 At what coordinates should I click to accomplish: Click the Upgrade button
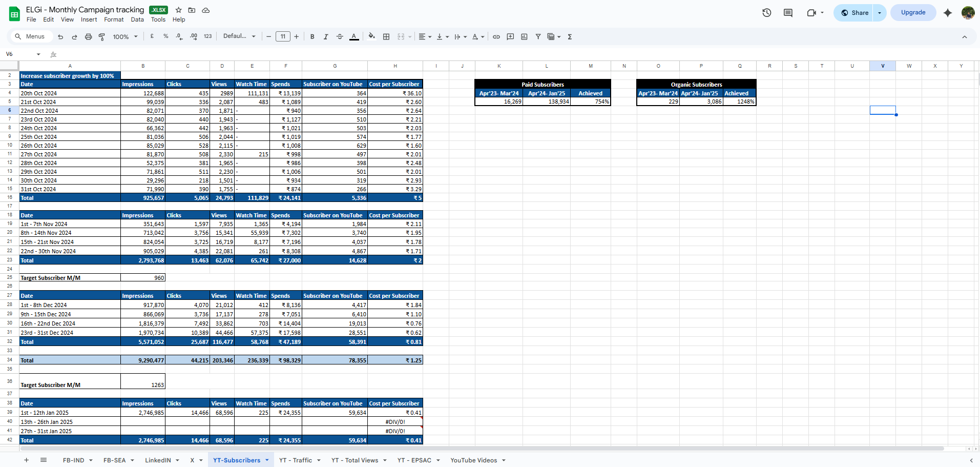tap(913, 13)
